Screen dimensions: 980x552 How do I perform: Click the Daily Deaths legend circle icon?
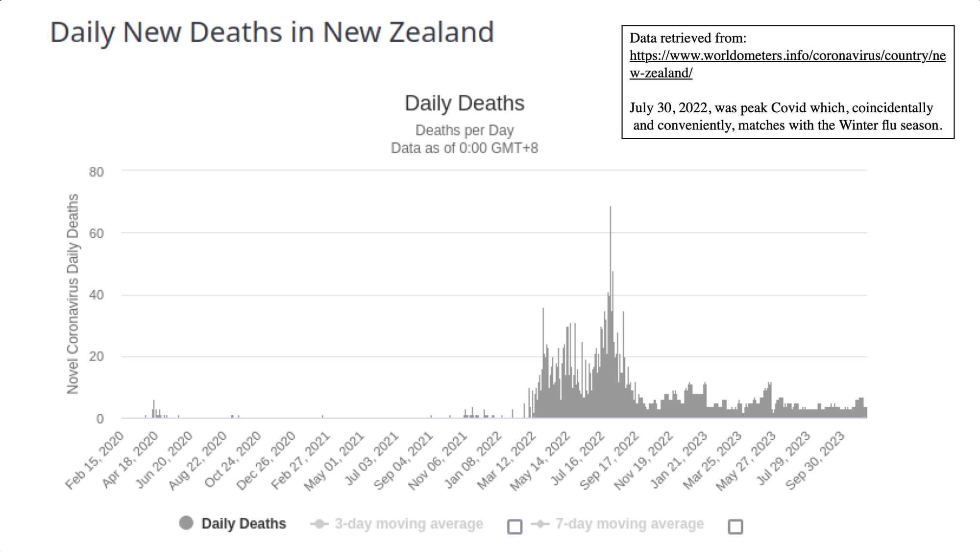186,523
